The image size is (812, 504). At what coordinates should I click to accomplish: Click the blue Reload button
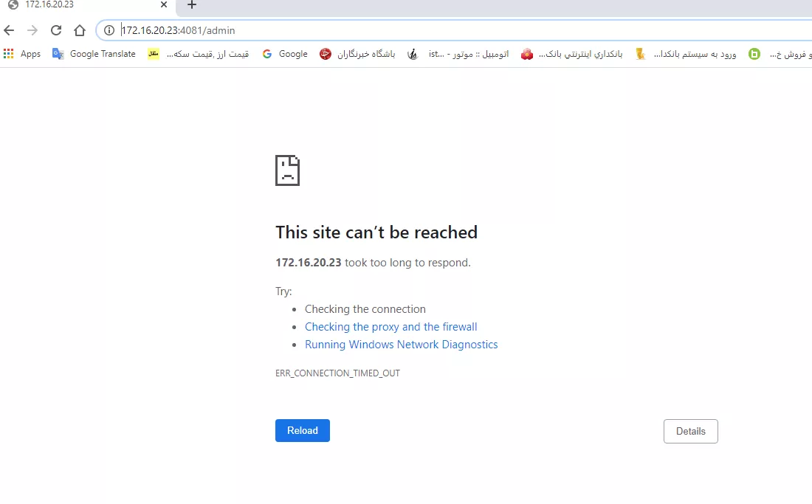(x=303, y=430)
